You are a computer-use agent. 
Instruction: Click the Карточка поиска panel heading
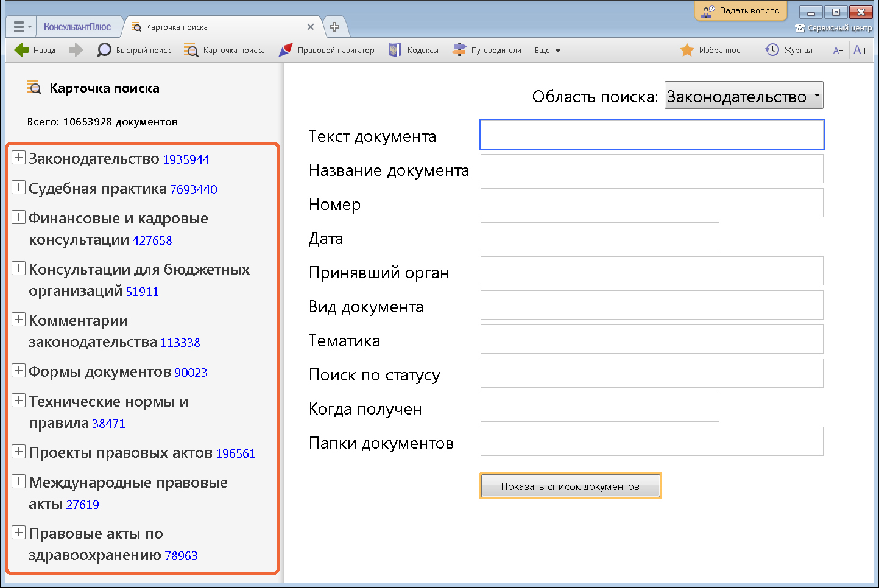[x=104, y=88]
